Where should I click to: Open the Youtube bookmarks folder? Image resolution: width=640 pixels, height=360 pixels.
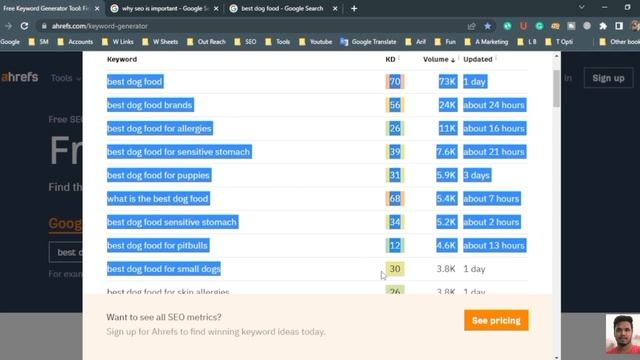point(315,42)
